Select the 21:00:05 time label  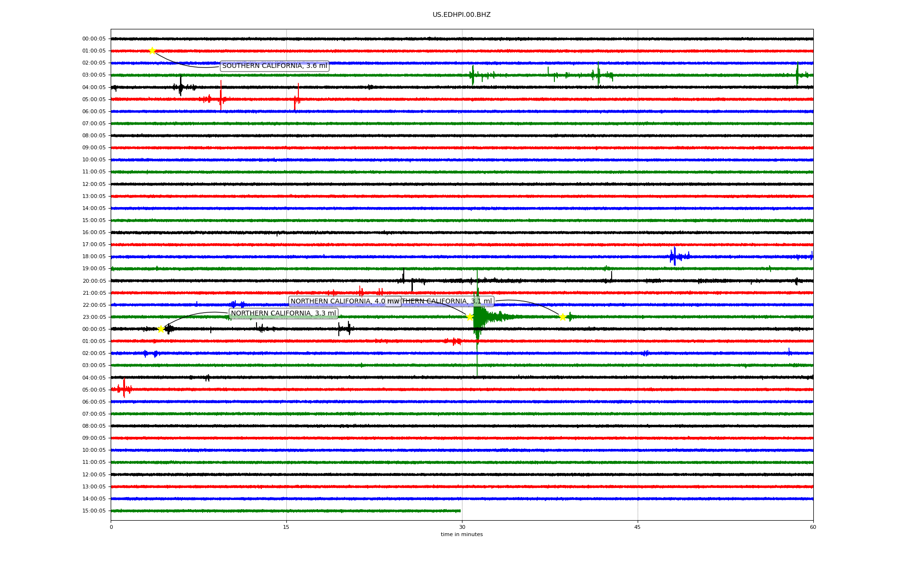click(x=94, y=293)
